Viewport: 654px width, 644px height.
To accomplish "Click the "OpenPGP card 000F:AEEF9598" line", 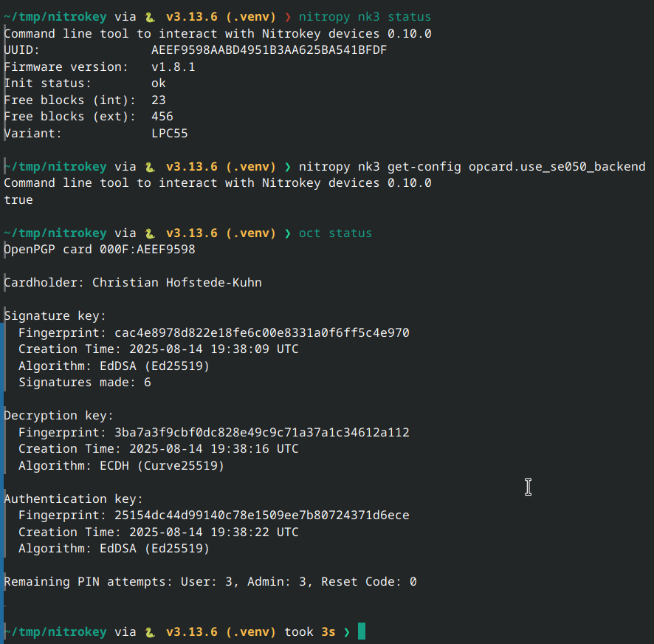I will coord(100,250).
